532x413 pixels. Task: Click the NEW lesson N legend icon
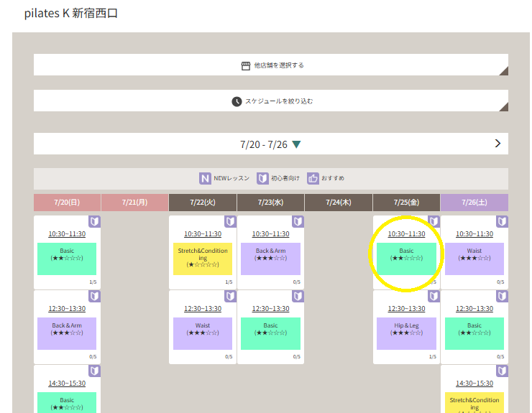[205, 178]
